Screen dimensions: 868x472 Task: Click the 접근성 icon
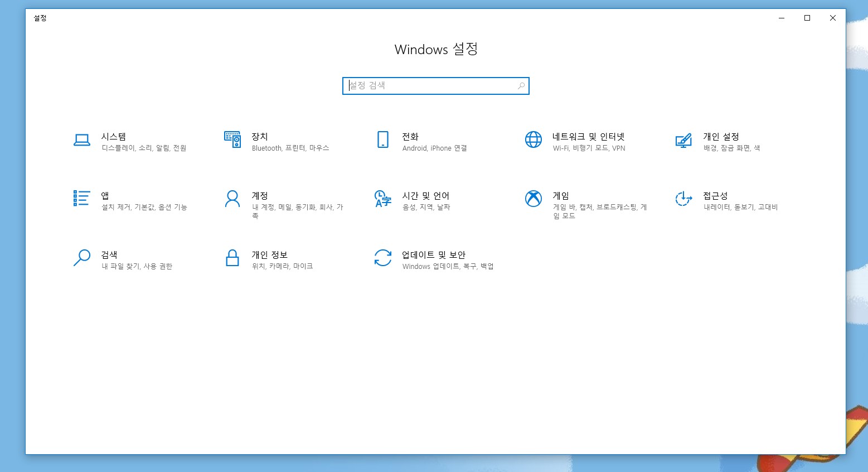coord(683,199)
